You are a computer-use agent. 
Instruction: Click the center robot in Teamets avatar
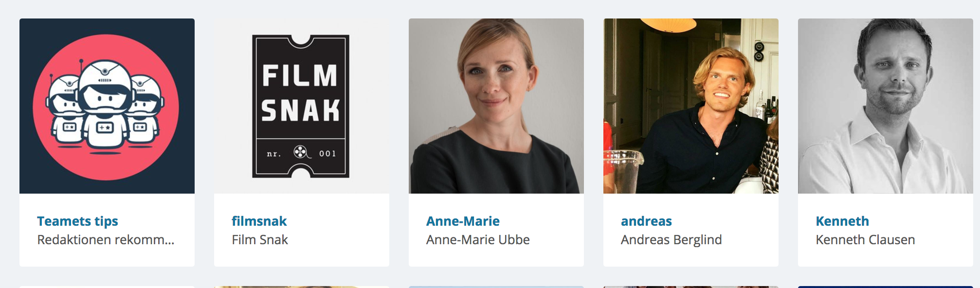[x=105, y=106]
